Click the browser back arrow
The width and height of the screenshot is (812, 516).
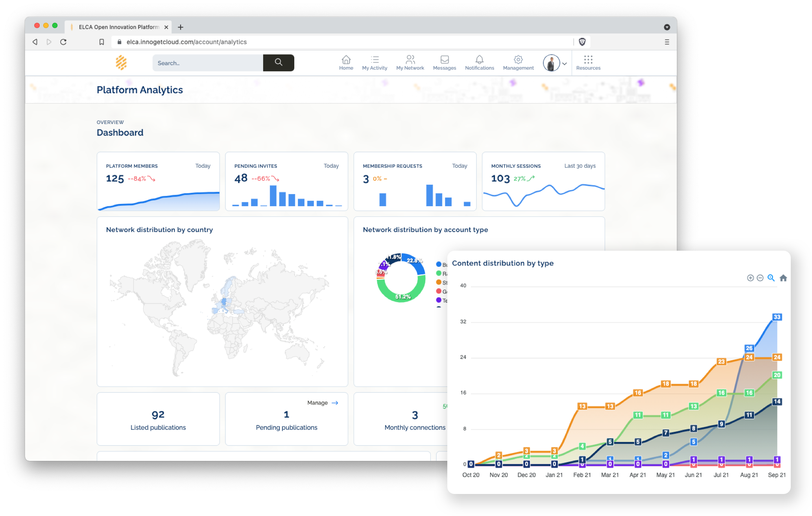tap(35, 42)
